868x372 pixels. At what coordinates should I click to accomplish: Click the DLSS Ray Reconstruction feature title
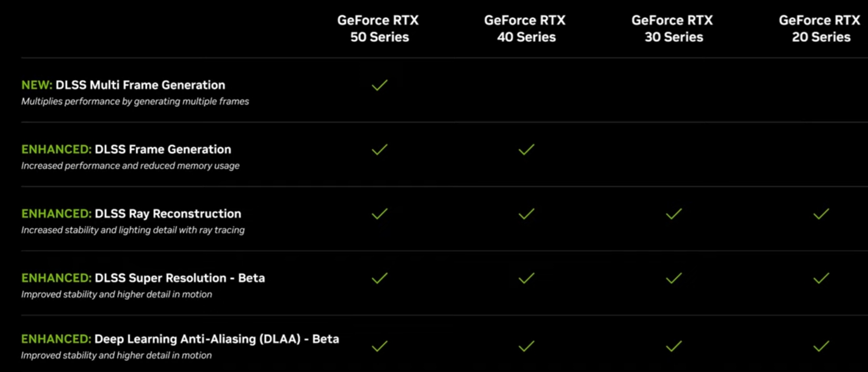(x=168, y=214)
